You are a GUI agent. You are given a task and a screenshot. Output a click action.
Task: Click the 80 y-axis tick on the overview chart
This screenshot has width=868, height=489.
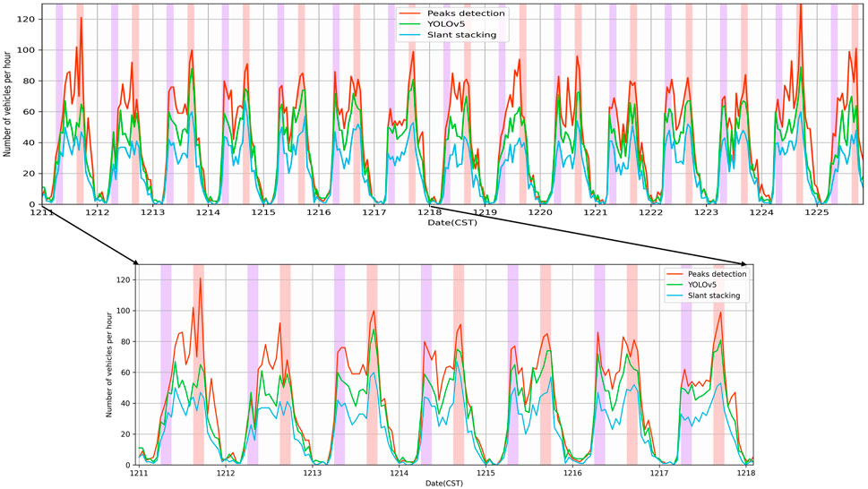pyautogui.click(x=30, y=81)
